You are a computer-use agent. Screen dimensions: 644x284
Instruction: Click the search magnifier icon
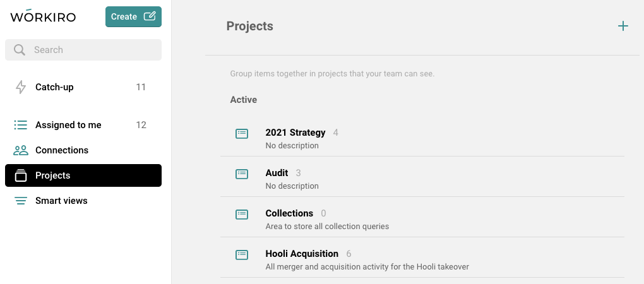coord(20,50)
